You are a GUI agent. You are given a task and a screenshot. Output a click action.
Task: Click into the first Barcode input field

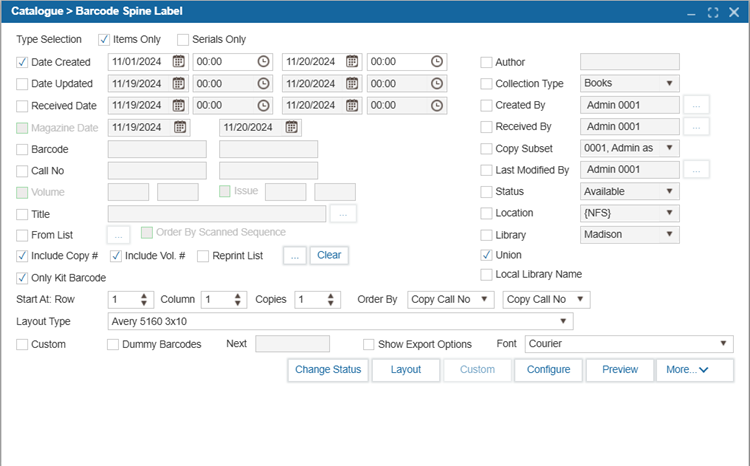[x=156, y=149]
